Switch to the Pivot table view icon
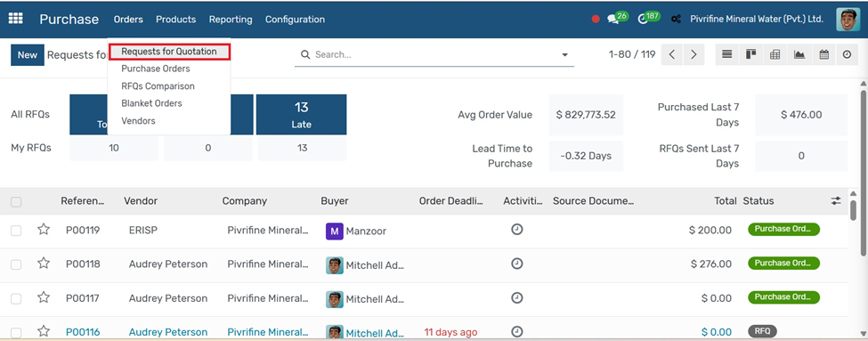The image size is (868, 341). pyautogui.click(x=775, y=55)
